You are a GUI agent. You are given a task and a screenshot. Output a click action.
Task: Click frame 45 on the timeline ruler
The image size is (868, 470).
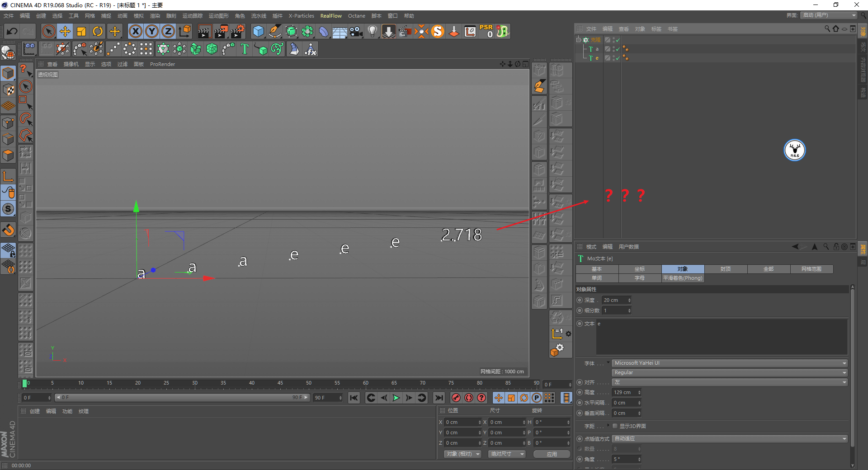pyautogui.click(x=280, y=383)
